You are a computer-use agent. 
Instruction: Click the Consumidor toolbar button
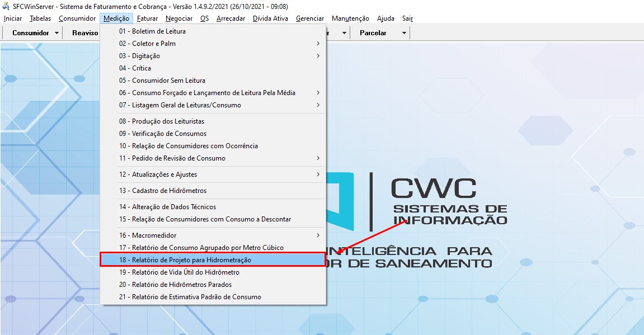31,33
